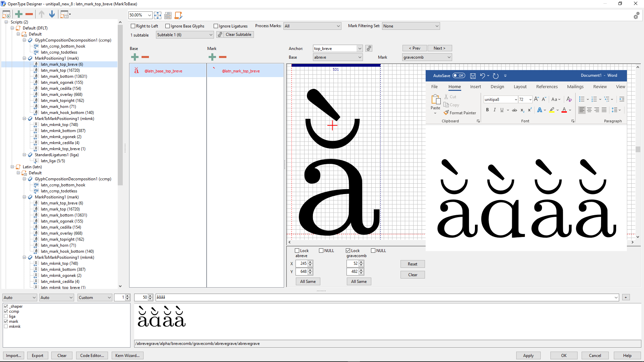Image resolution: width=644 pixels, height=362 pixels.
Task: Move the selected lookup down with the blue arrow
Action: click(52, 14)
